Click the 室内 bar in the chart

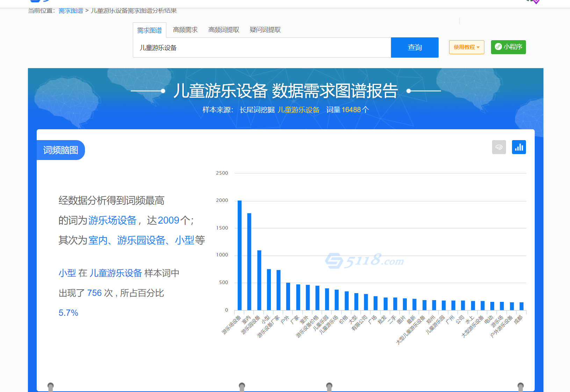pyautogui.click(x=249, y=261)
